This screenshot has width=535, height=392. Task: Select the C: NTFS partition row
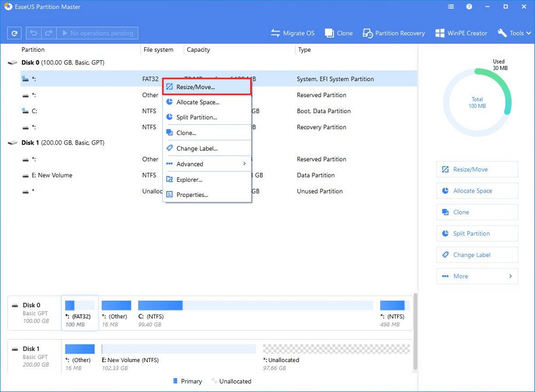(218, 111)
